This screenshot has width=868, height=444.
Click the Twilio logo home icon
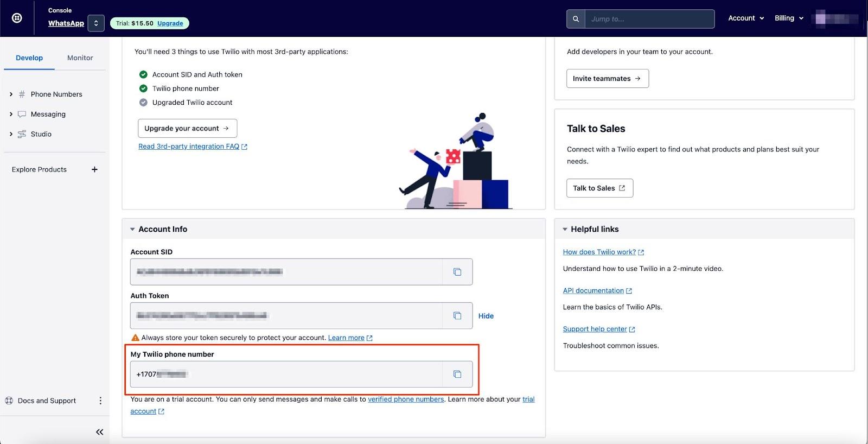pyautogui.click(x=17, y=18)
